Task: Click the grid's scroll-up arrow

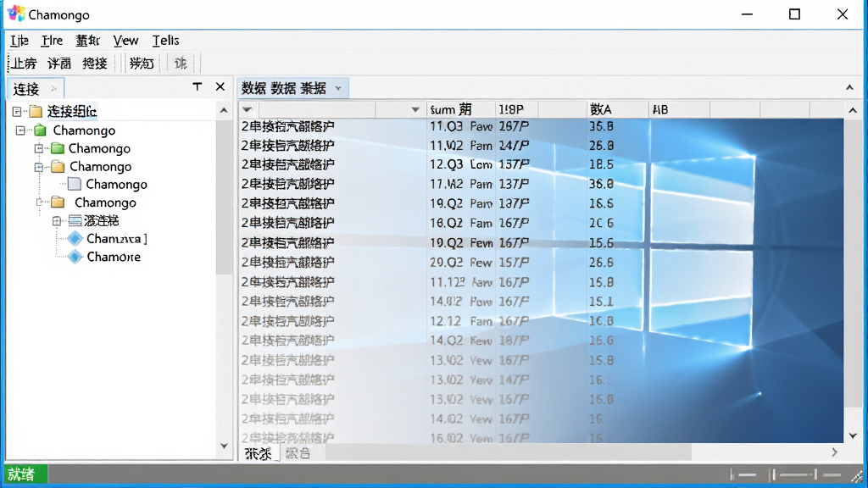Action: coord(853,111)
